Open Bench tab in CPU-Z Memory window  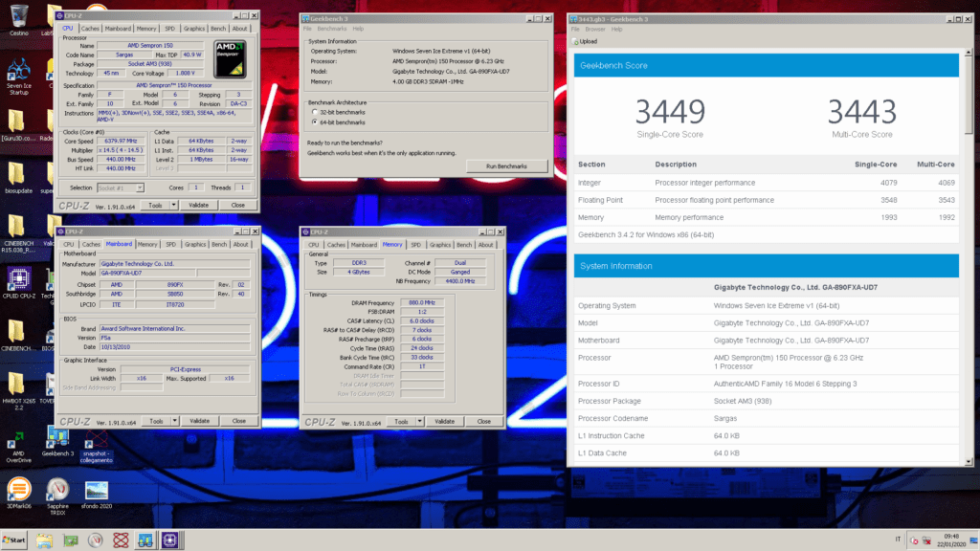[464, 245]
